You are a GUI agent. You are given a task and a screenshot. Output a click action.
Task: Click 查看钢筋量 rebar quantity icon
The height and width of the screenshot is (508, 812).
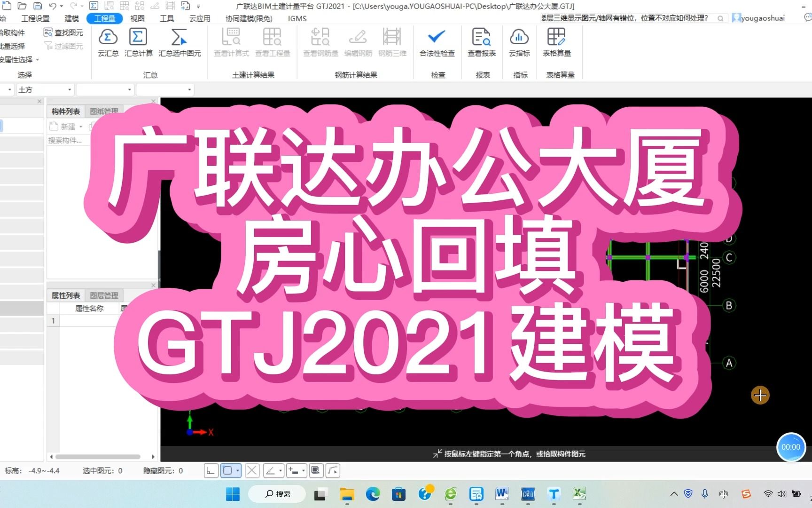320,42
